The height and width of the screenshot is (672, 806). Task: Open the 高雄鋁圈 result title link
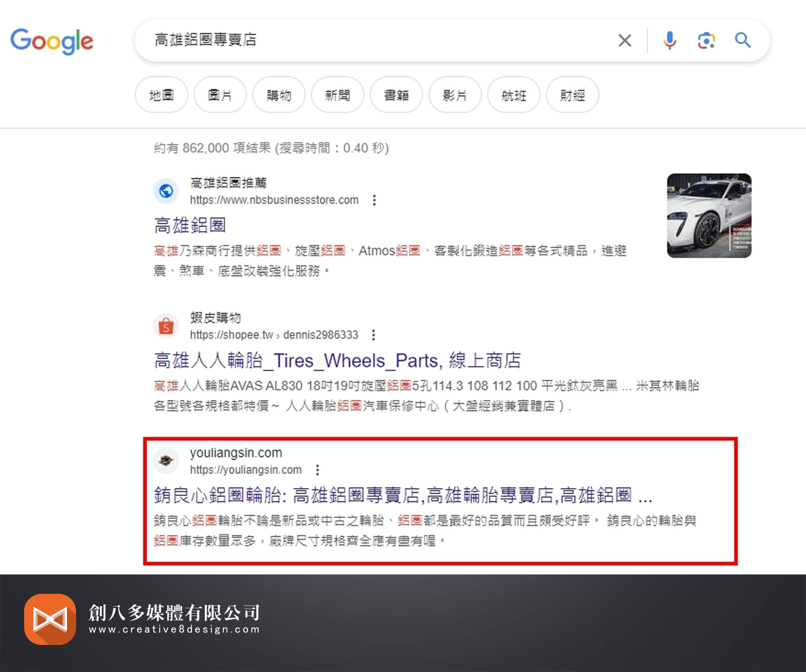coord(190,225)
